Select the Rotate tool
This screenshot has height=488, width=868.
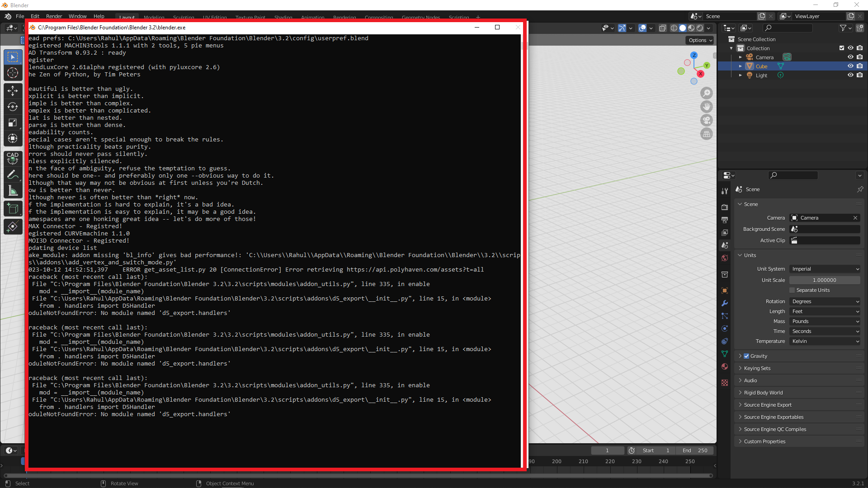point(13,107)
